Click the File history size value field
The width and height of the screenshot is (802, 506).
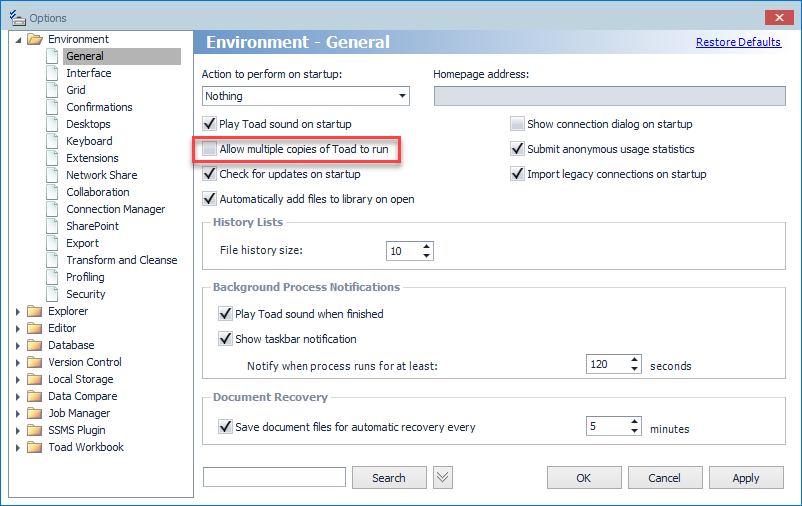(404, 251)
